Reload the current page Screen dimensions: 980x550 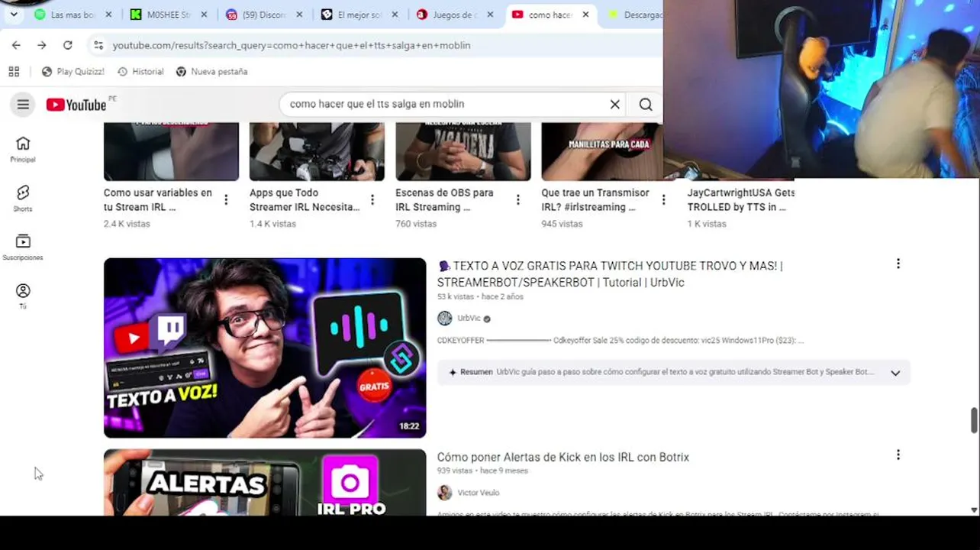pos(67,45)
